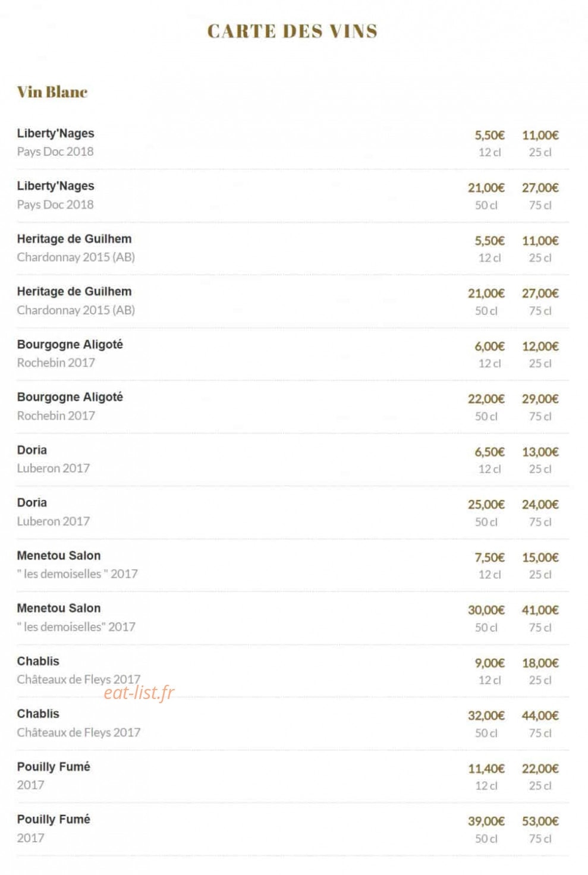Click the eat-list.fr watermark link
588x875 pixels.
point(139,693)
